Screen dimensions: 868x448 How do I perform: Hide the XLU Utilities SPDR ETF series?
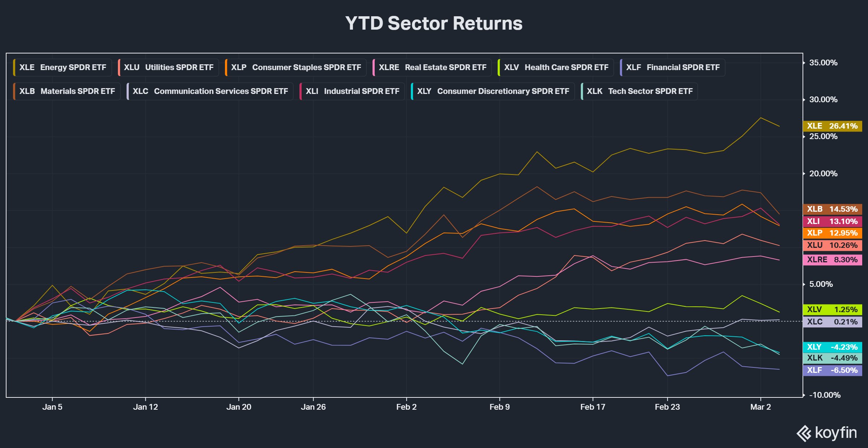point(168,68)
